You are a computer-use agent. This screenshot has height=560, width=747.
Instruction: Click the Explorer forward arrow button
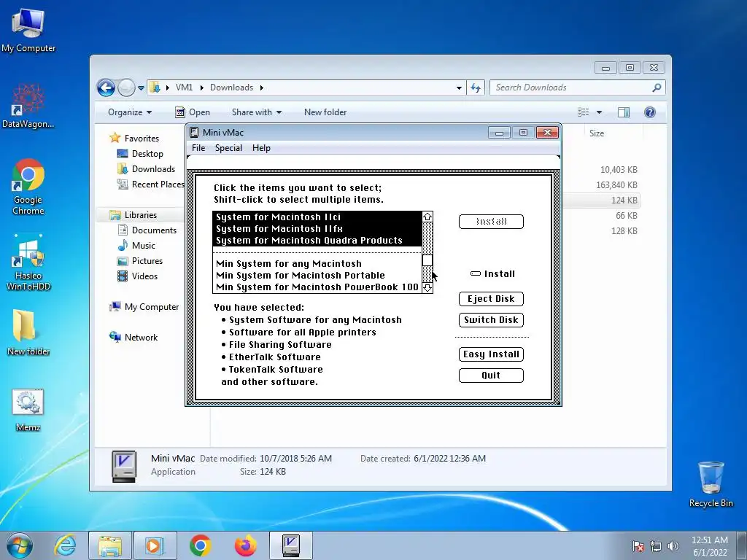(126, 87)
